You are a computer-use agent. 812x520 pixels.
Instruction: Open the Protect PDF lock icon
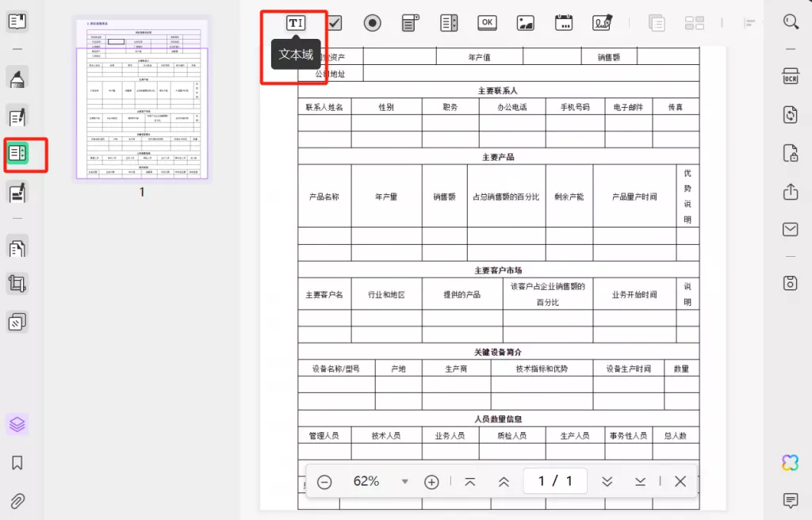point(791,153)
